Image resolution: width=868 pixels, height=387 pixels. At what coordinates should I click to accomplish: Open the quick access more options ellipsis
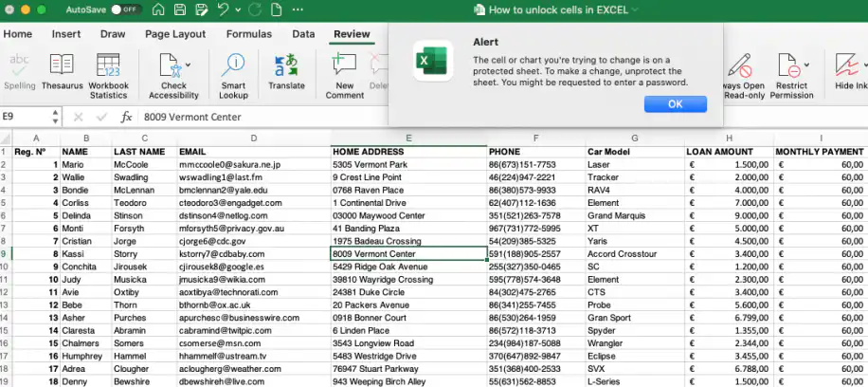click(x=298, y=10)
